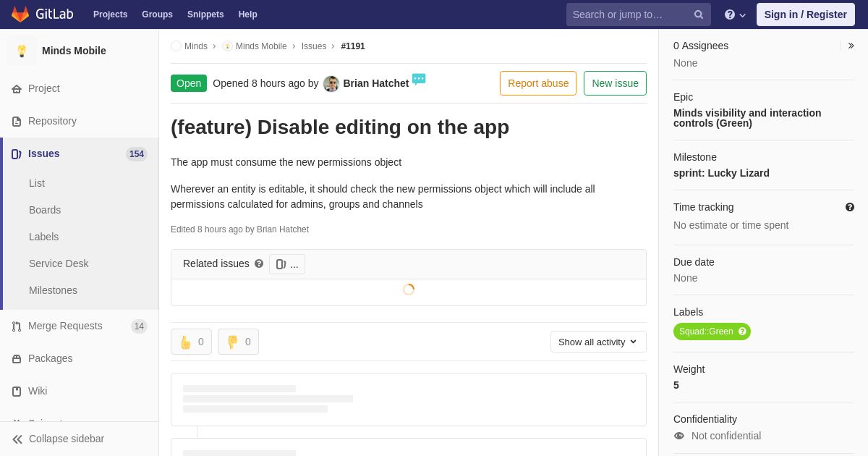Open Merge Requests in the sidebar
868x456 pixels.
point(65,326)
